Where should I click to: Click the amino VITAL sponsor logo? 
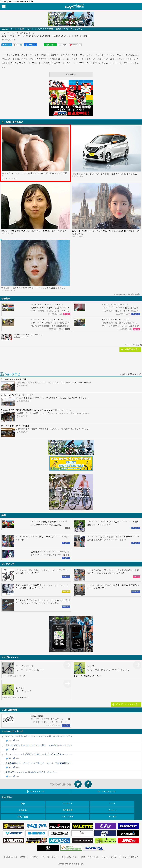[105, 833]
